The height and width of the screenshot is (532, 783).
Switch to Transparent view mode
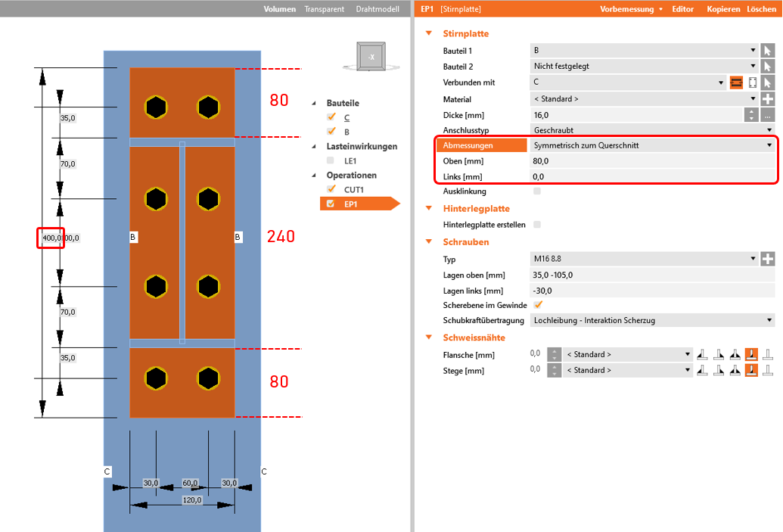pyautogui.click(x=324, y=9)
